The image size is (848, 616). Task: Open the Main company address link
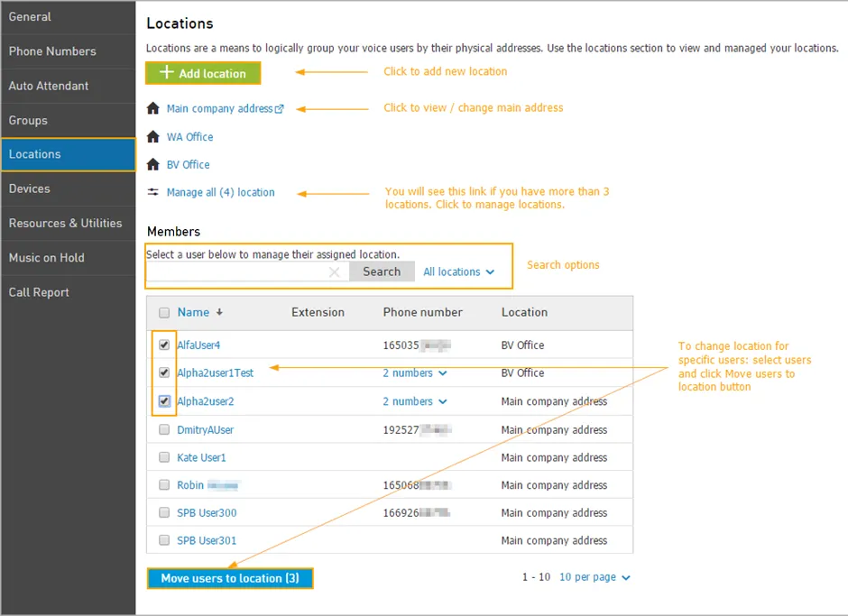coord(219,109)
